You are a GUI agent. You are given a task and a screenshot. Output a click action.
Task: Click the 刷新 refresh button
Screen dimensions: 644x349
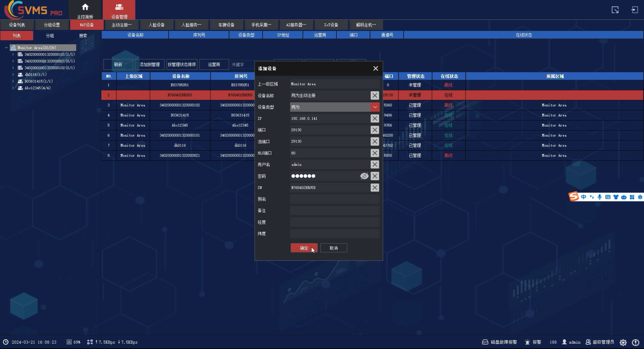click(x=118, y=64)
